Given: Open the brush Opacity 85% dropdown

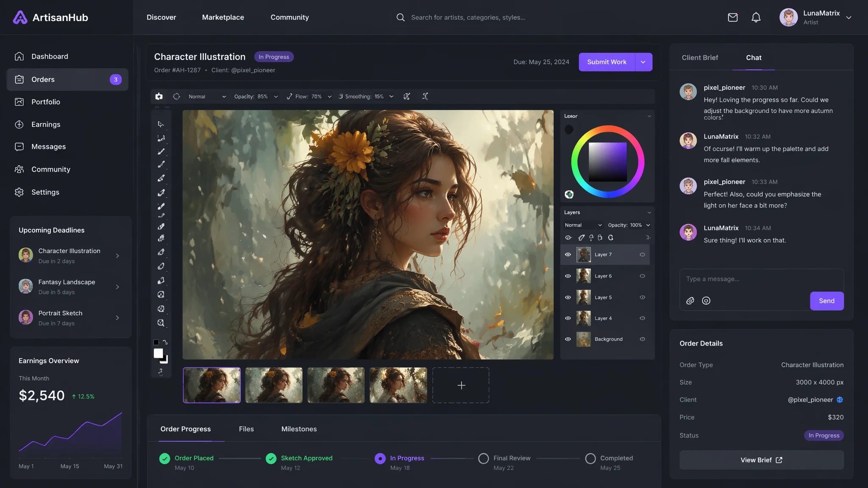Looking at the screenshot, I should click(x=256, y=97).
